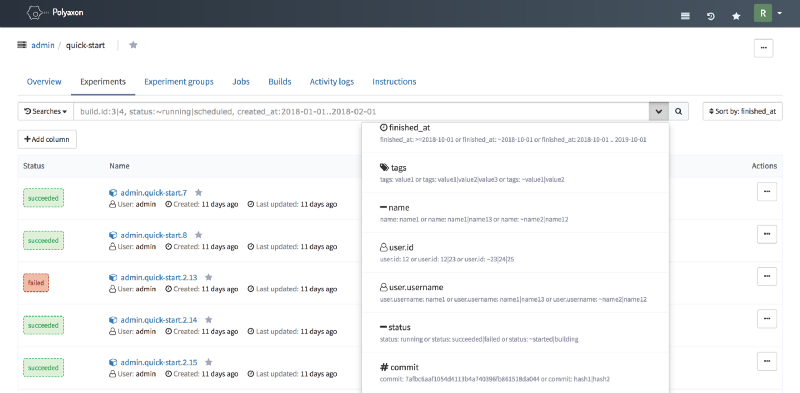
Task: Choose user.username filter suggestion
Action: pos(515,292)
